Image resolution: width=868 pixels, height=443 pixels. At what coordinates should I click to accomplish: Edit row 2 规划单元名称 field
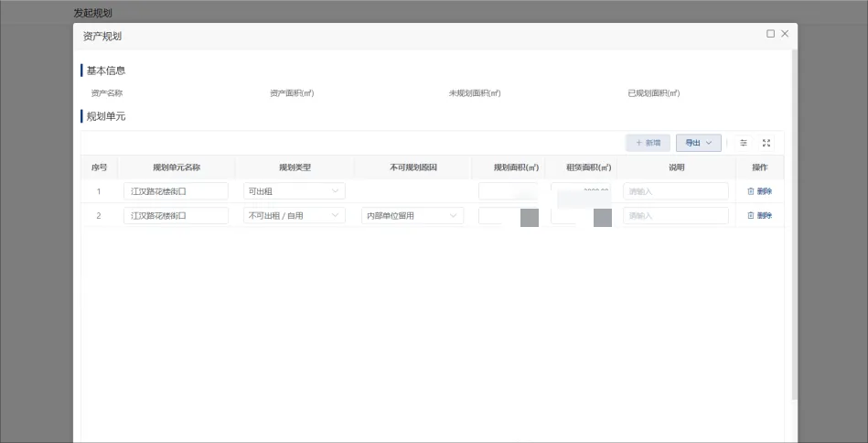click(176, 215)
